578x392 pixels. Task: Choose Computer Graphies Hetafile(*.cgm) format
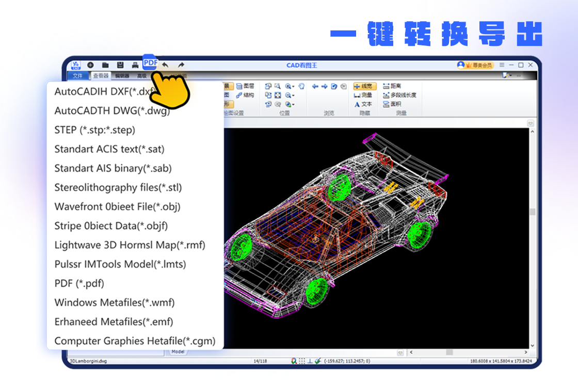click(135, 340)
